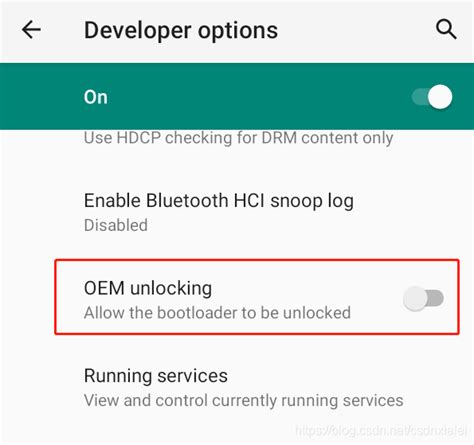Turn off the Developer options master switch
Screen dimensions: 474x445
(432, 97)
